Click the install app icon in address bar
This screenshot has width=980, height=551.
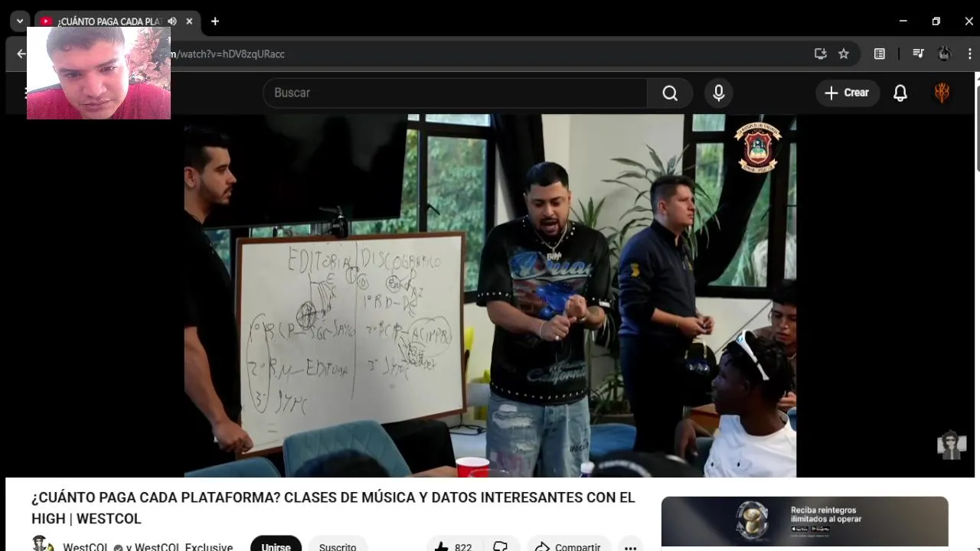point(821,54)
